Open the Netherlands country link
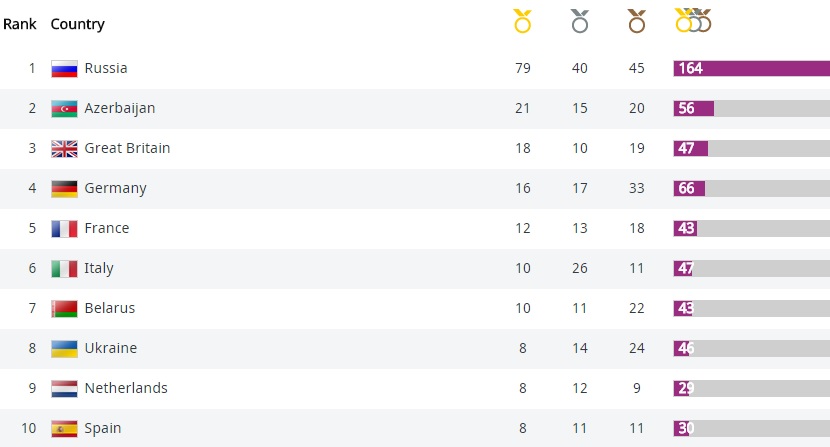The height and width of the screenshot is (447, 830). click(x=125, y=388)
